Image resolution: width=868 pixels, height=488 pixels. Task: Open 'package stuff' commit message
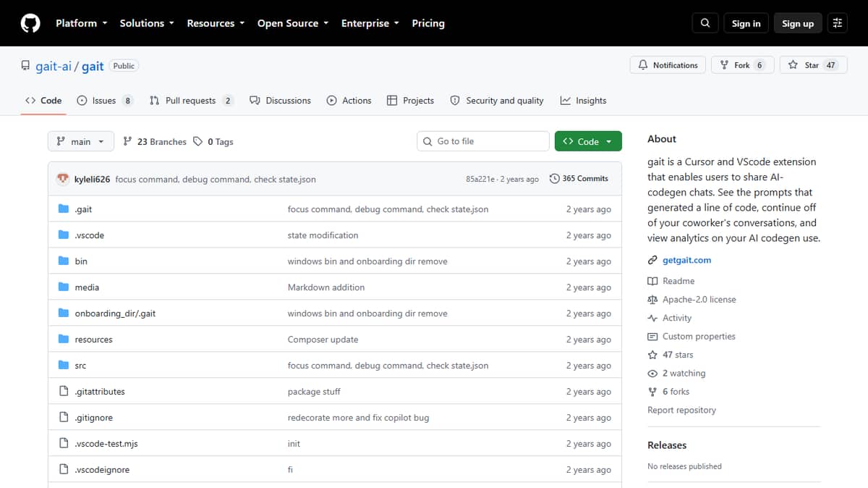click(x=314, y=392)
